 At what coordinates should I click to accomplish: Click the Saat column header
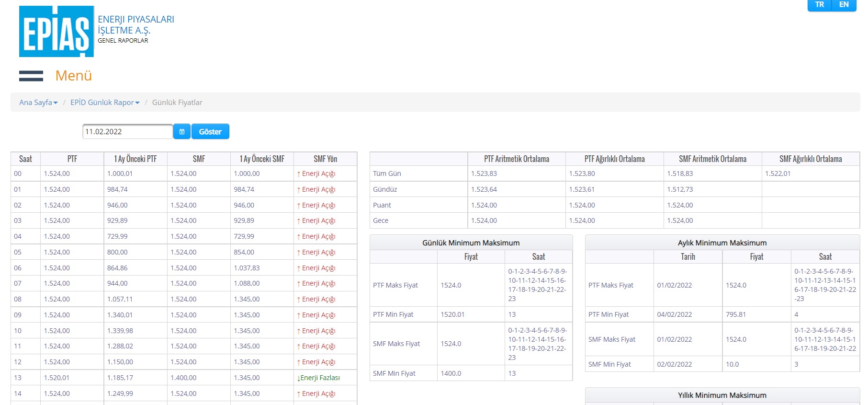tap(25, 159)
